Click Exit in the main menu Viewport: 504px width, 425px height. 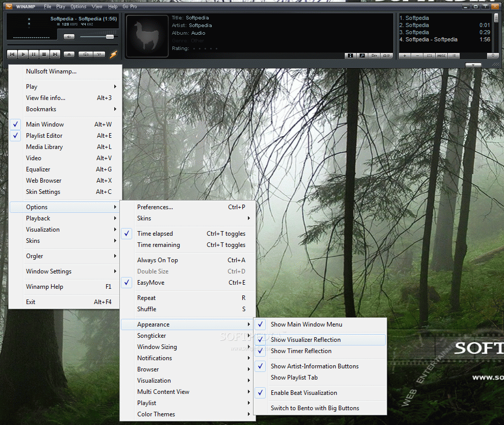coord(65,302)
